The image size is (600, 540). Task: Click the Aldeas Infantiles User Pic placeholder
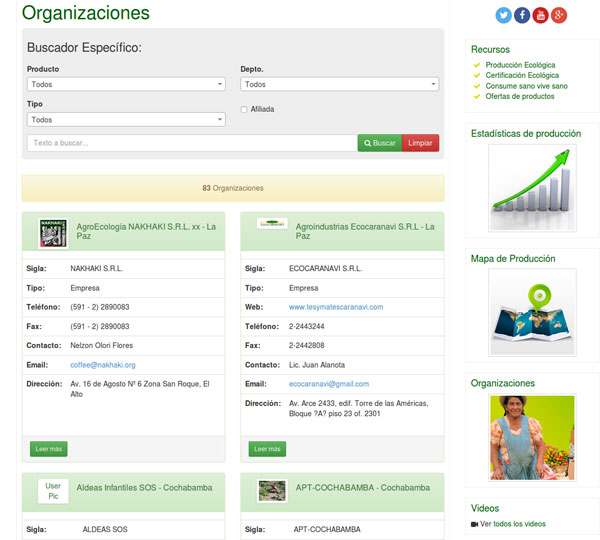[53, 491]
